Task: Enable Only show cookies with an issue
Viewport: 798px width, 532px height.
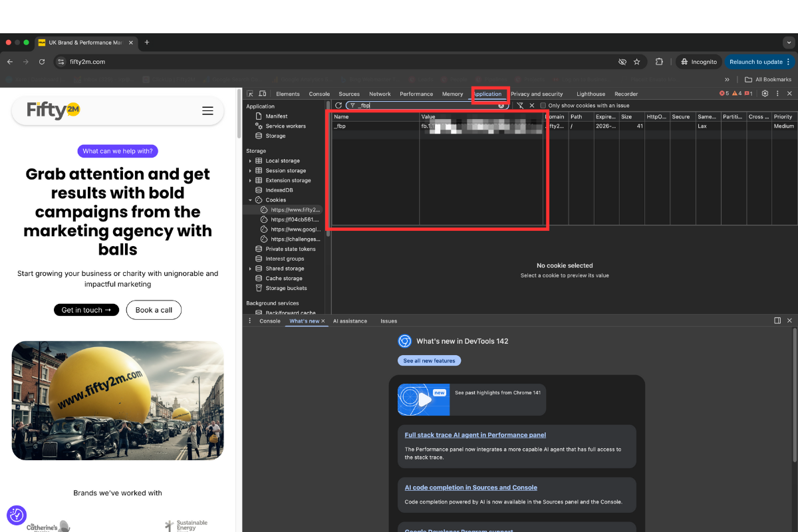Action: click(x=543, y=105)
